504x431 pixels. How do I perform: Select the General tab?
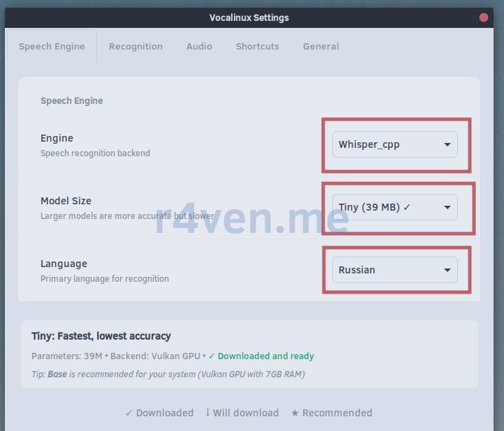click(x=321, y=46)
